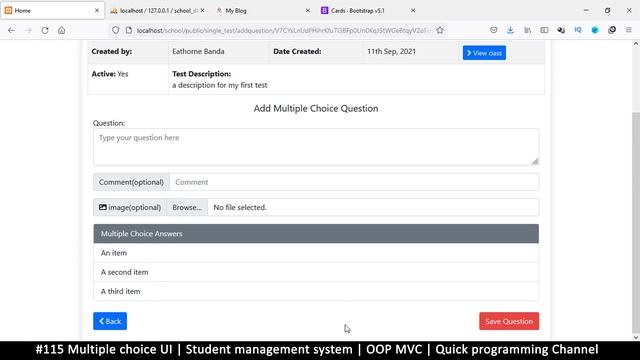Focus the Comment input field
The image size is (640, 360).
pyautogui.click(x=354, y=182)
